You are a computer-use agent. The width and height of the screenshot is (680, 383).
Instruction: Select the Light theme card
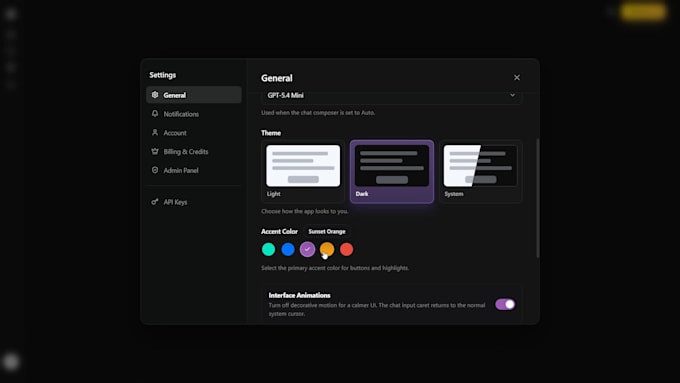coord(303,171)
